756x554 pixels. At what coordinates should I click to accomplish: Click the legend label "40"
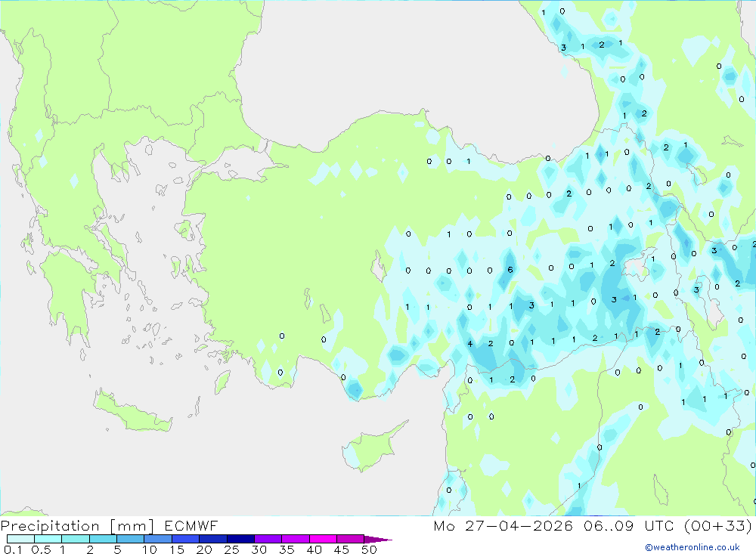click(314, 549)
